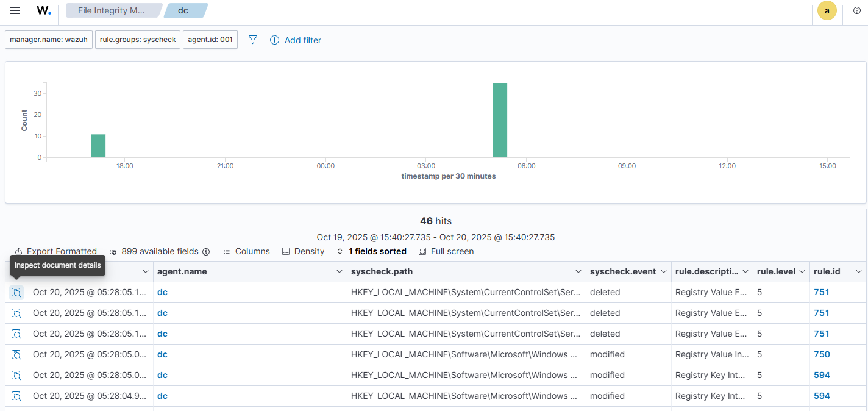Inspect document details of first row
This screenshot has width=868, height=411.
[x=16, y=293]
